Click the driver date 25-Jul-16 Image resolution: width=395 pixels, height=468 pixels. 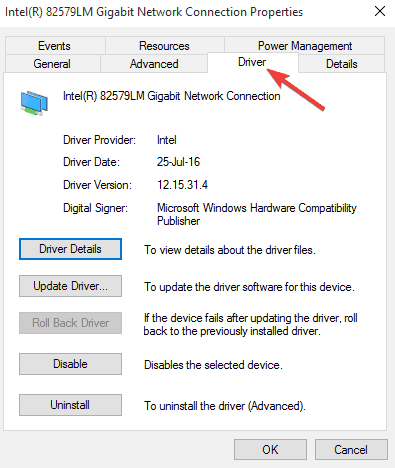coord(178,162)
